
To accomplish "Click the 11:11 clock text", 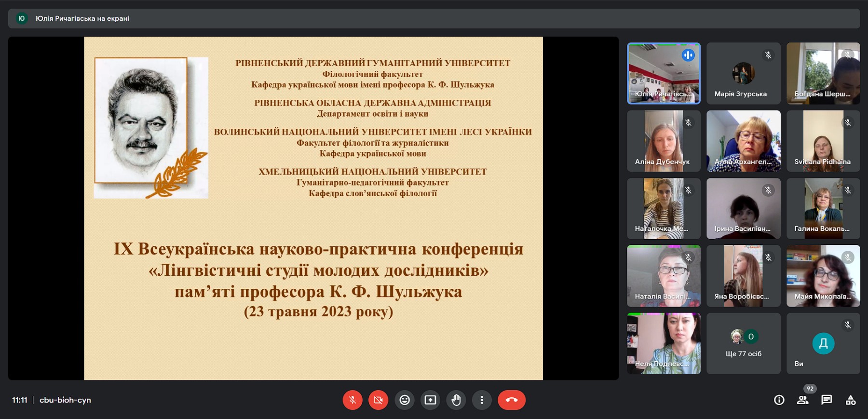I will point(20,400).
